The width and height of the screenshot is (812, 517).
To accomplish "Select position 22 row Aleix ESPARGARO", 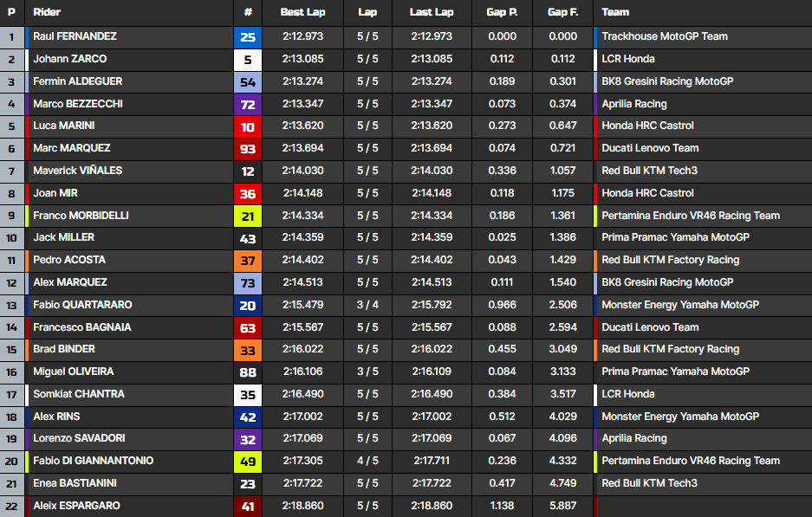I will click(x=76, y=506).
